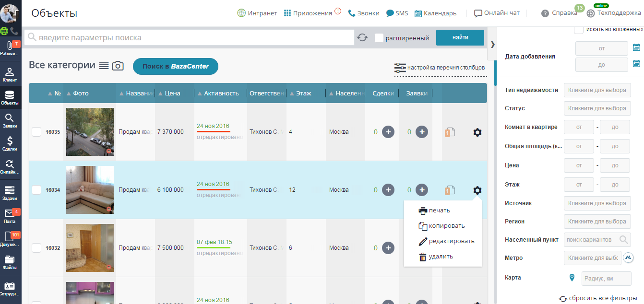Open the Регион selection dropdown
644x304 pixels.
[x=597, y=222]
